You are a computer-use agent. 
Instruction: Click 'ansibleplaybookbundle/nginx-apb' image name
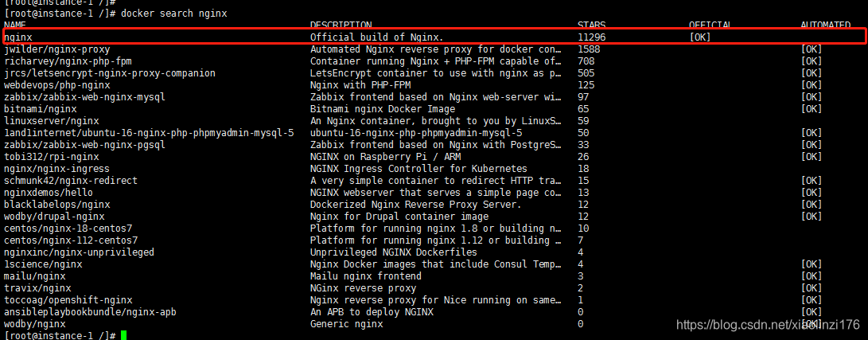tap(90, 312)
